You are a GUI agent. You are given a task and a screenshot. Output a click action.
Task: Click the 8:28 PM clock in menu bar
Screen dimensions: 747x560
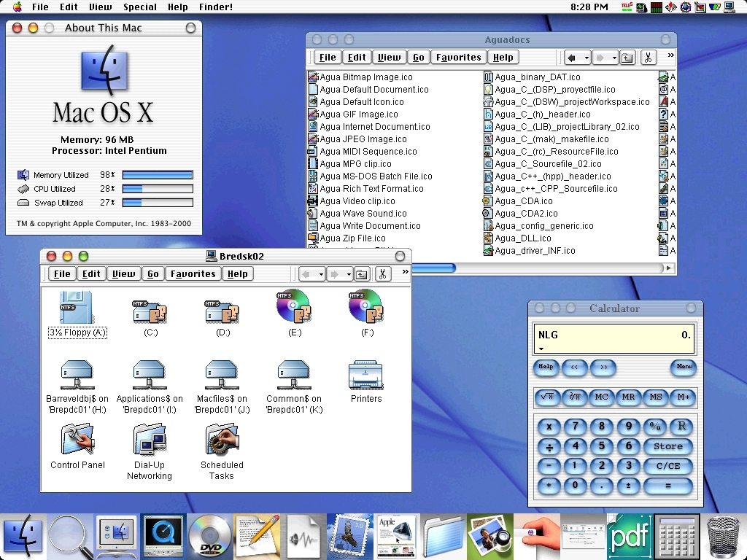coord(589,7)
